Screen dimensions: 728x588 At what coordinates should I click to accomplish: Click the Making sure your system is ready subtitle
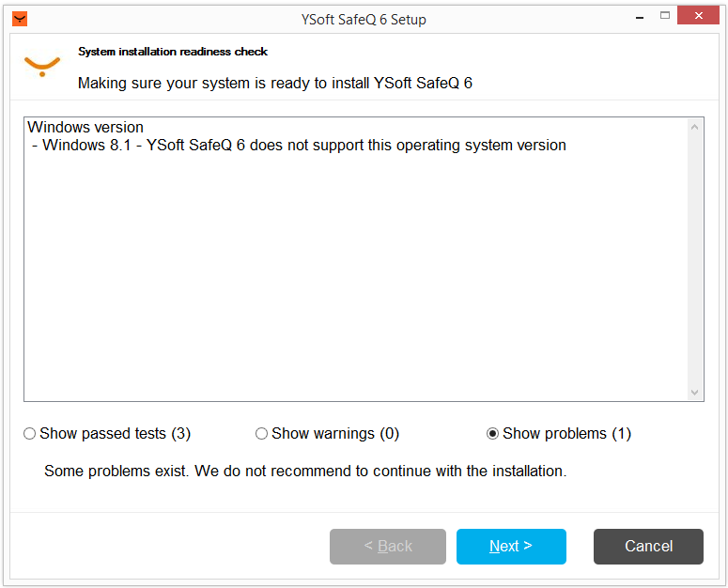[274, 83]
